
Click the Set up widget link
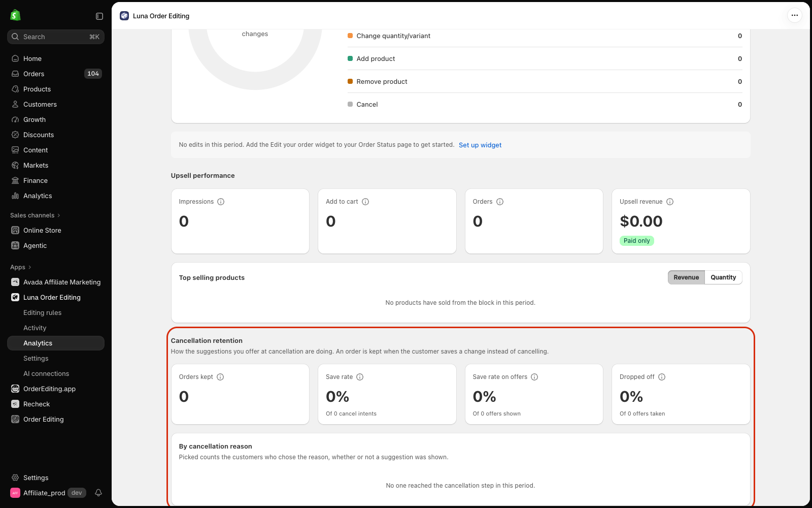[x=480, y=145]
